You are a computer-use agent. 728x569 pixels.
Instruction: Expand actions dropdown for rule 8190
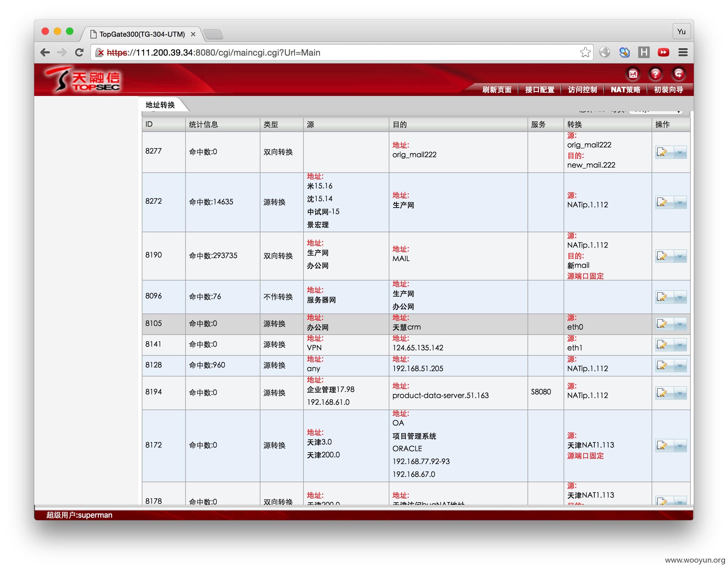tap(680, 256)
